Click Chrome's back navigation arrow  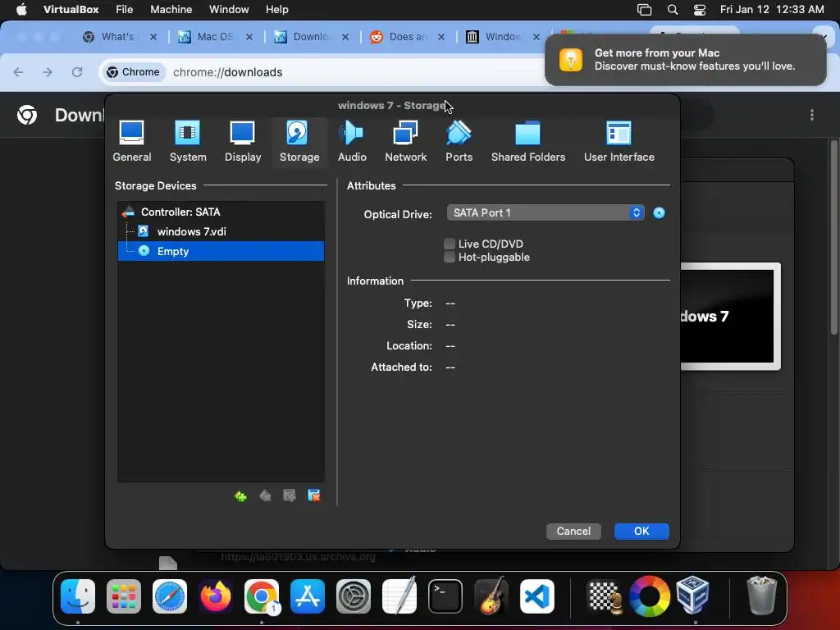18,72
